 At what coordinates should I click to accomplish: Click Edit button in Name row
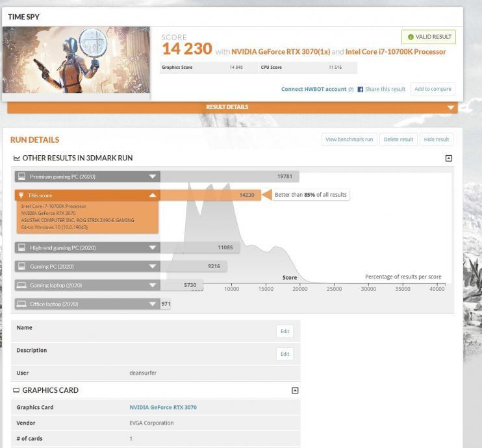coord(285,331)
